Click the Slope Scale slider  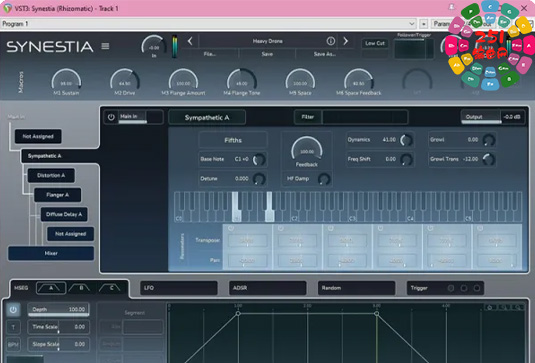coord(58,345)
